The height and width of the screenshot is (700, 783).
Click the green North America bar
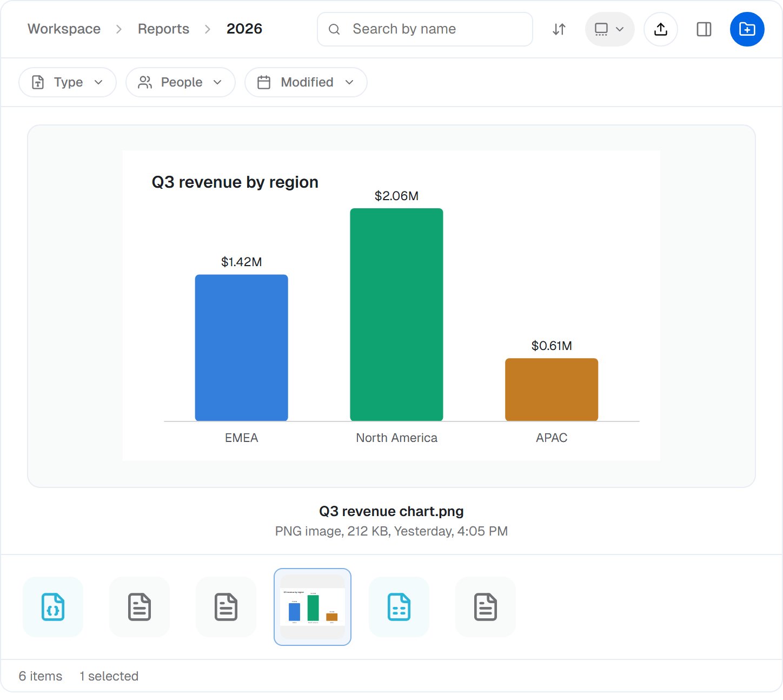coord(396,315)
